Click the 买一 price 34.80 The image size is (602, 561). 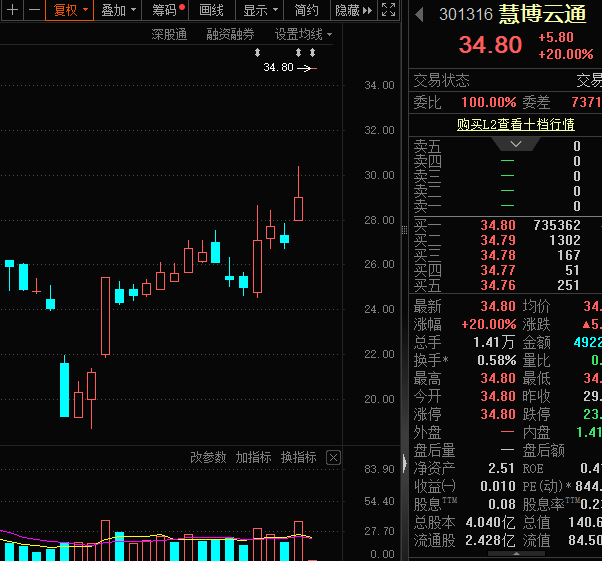(498, 225)
